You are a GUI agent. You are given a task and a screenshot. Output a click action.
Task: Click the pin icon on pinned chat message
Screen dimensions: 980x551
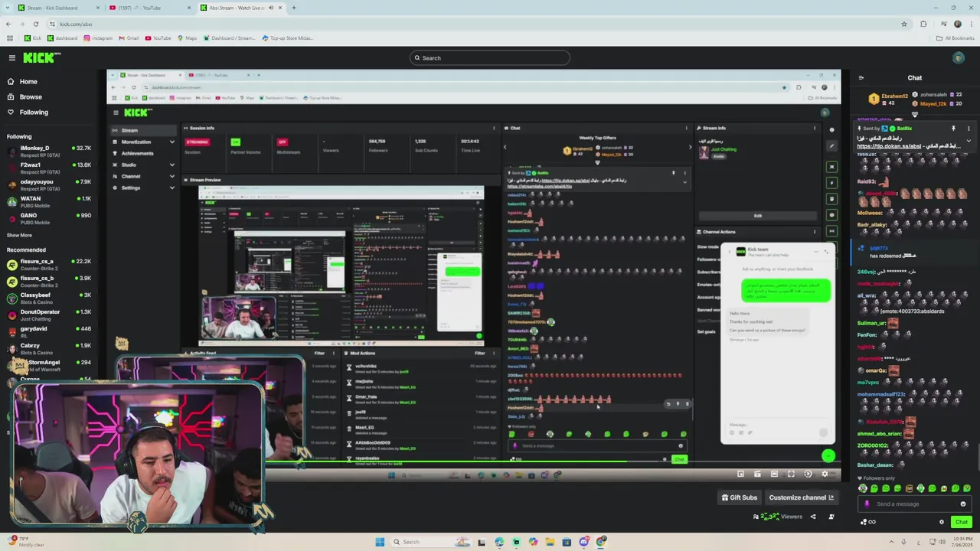(953, 129)
